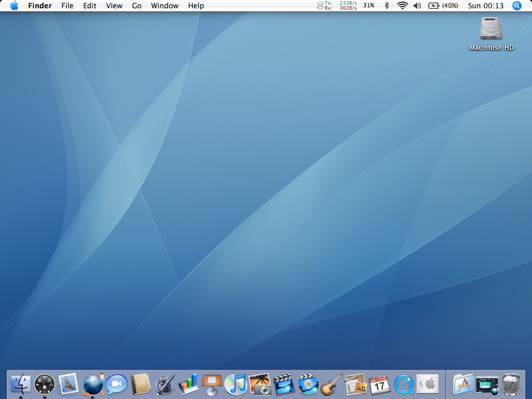Expand the Wi-Fi status menu

(x=402, y=6)
